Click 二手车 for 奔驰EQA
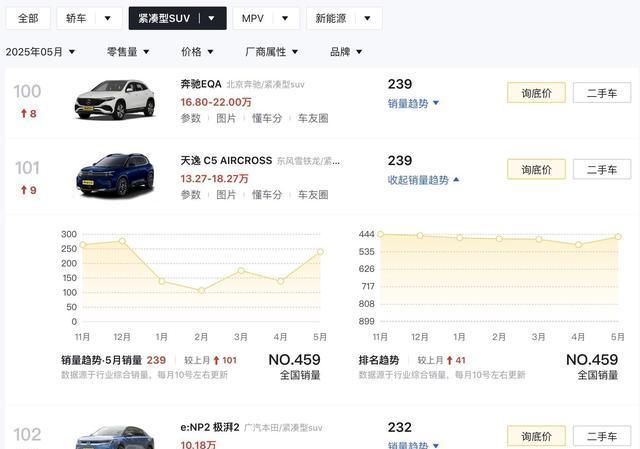 [x=602, y=93]
